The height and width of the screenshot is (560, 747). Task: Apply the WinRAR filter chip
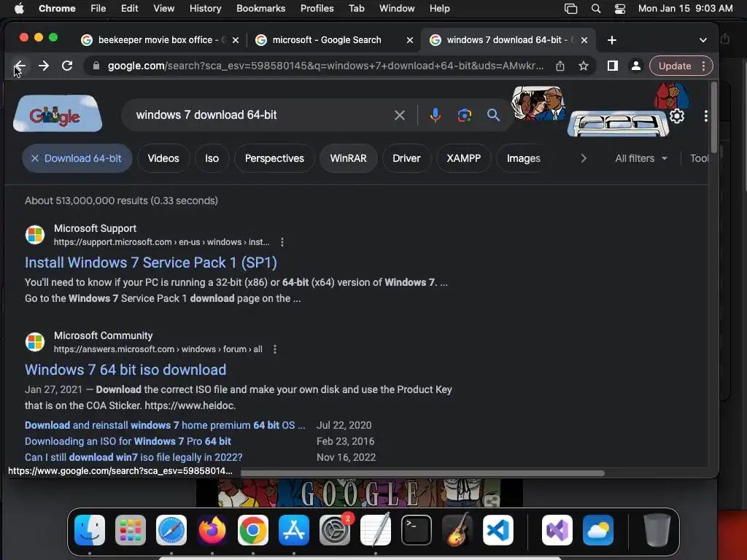(348, 158)
